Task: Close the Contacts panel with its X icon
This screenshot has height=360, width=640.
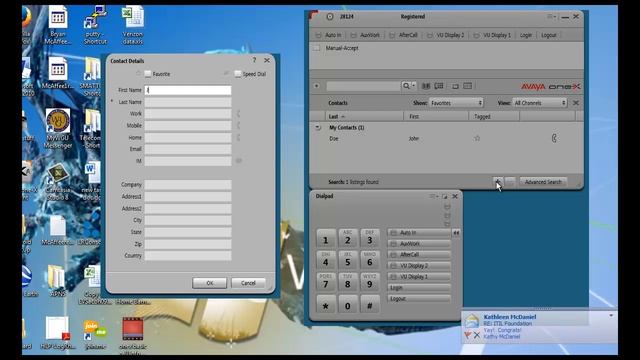Action: (576, 103)
